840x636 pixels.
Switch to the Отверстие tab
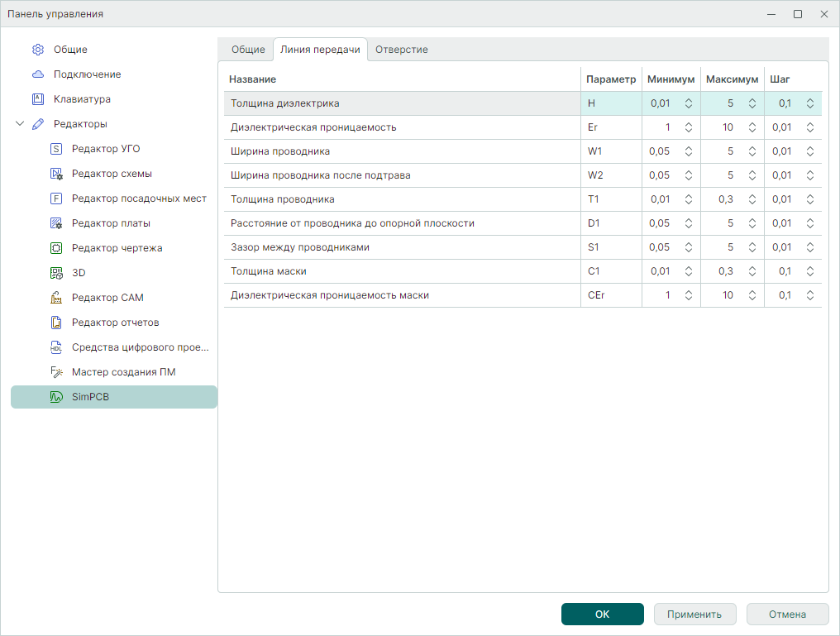coord(401,50)
